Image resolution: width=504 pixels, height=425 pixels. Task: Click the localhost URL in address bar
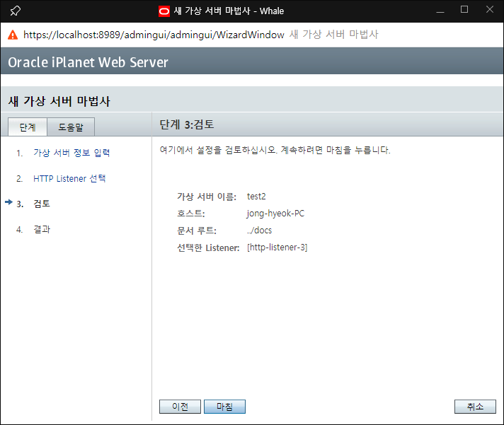[154, 35]
